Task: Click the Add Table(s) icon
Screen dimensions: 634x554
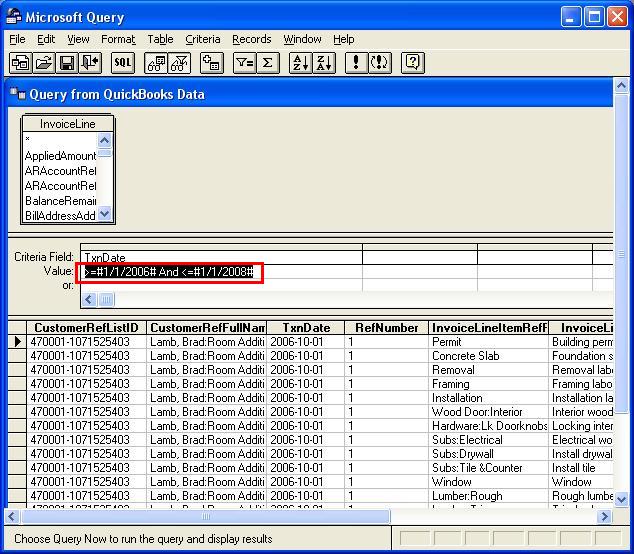Action: pyautogui.click(x=211, y=63)
